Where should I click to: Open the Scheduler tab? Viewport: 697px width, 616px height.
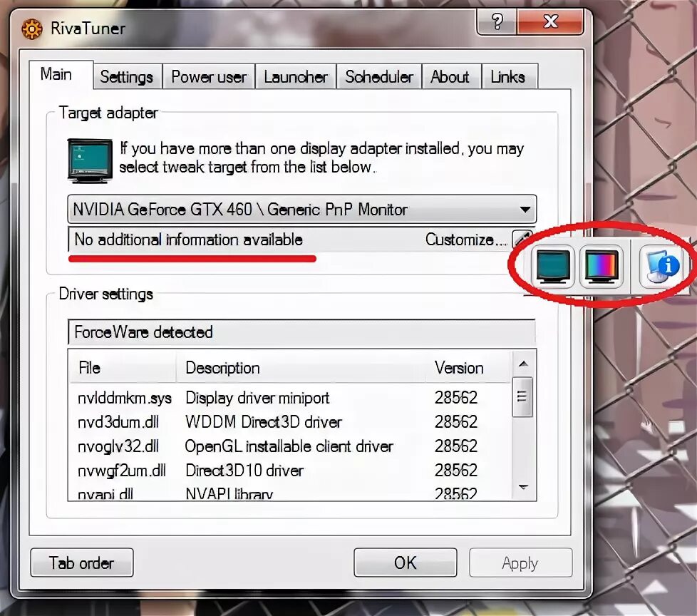378,77
